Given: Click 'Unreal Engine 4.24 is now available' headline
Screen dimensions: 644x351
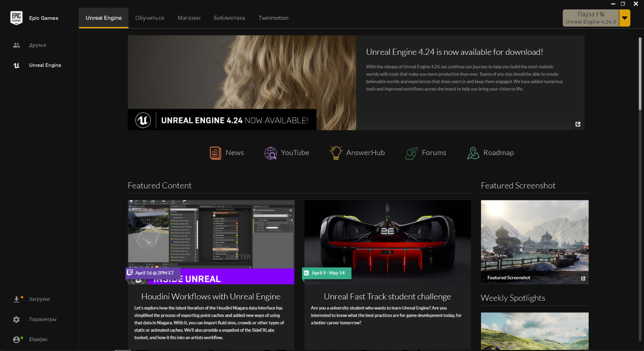Looking at the screenshot, I should point(455,52).
